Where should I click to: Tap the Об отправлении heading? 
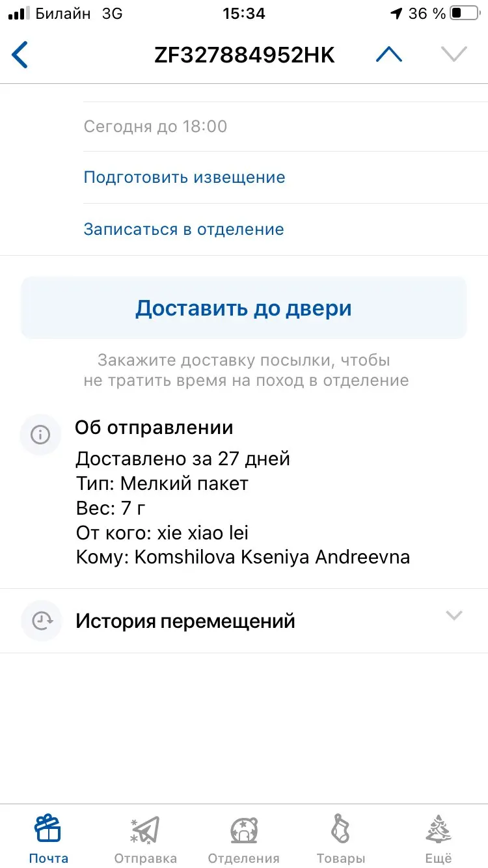click(154, 427)
